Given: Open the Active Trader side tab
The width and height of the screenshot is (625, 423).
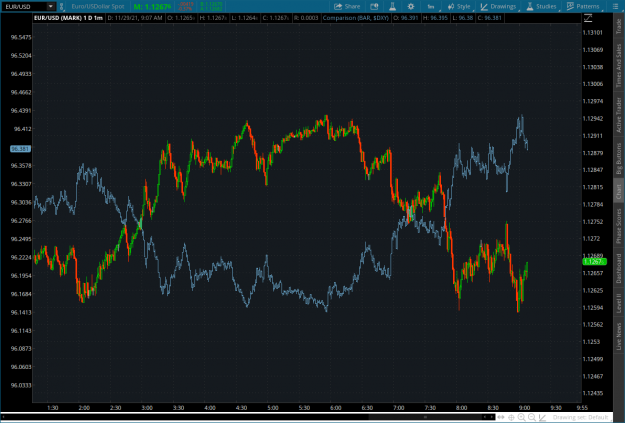Looking at the screenshot, I should coord(619,115).
